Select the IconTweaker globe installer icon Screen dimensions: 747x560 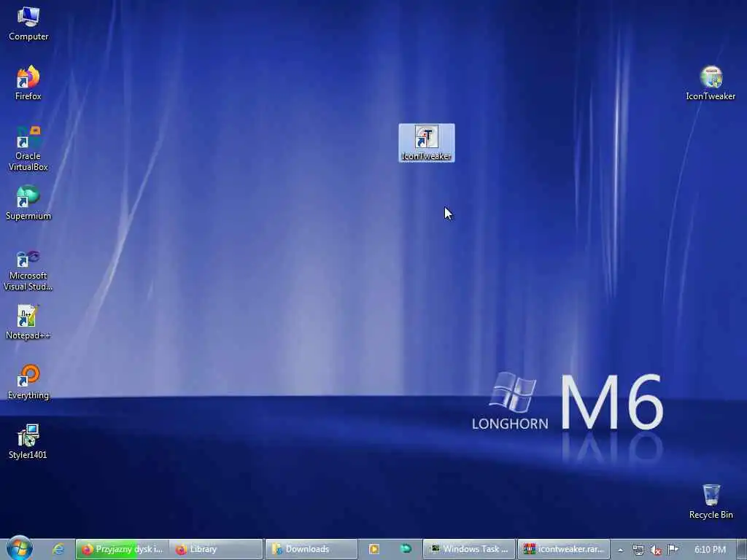(x=711, y=83)
